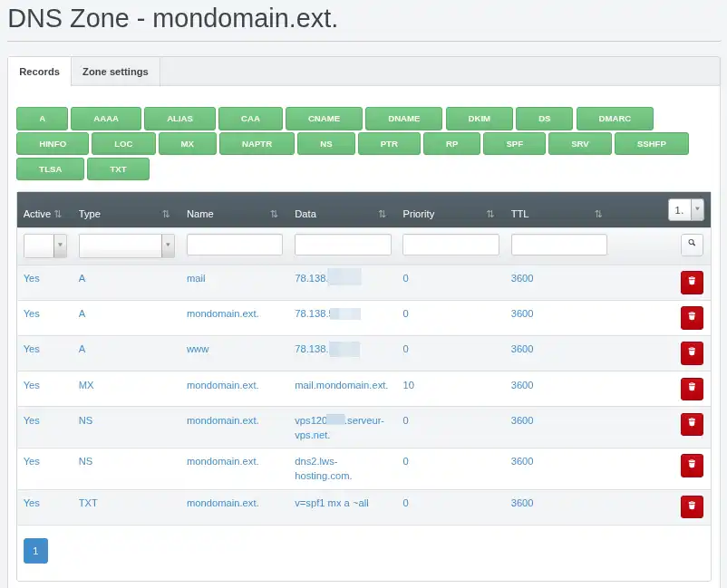Add a new ALIAS record
Viewport: 727px width, 588px height.
pyautogui.click(x=179, y=119)
